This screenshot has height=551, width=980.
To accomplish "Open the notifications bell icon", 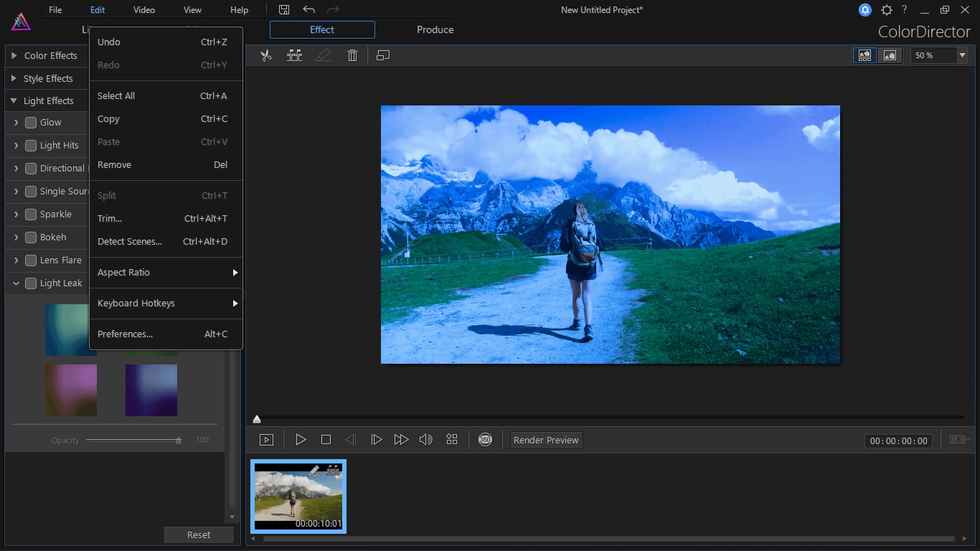I will click(865, 10).
